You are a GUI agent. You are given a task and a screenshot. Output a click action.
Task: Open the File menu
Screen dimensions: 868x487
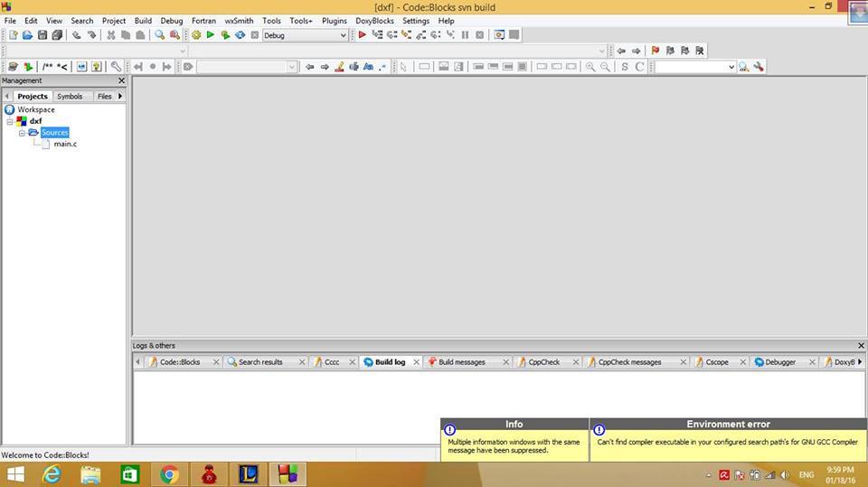point(10,21)
